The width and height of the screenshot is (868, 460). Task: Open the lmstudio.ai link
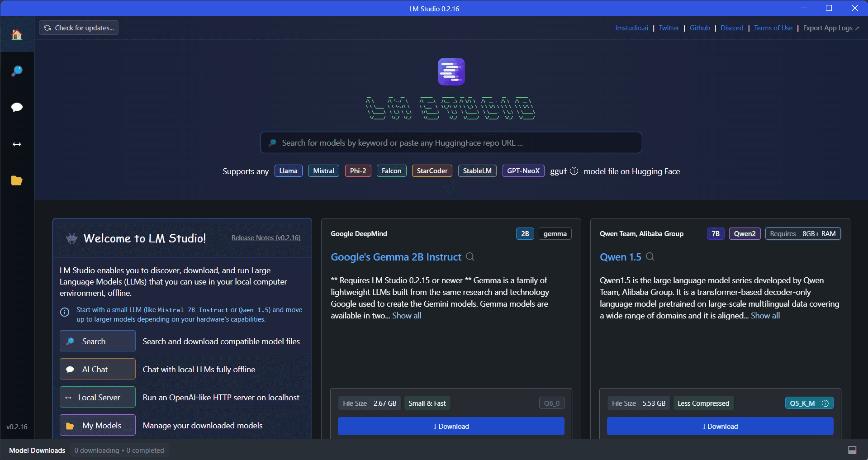tap(631, 28)
